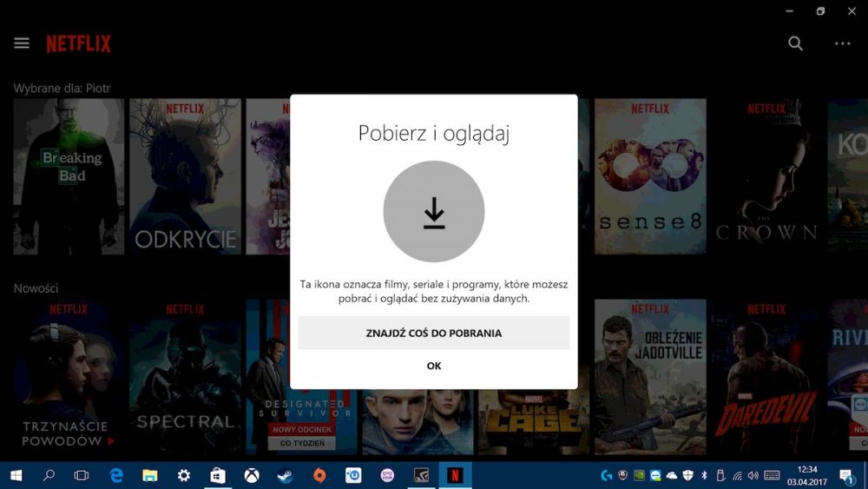Open Windows Store from the taskbar

point(218,475)
